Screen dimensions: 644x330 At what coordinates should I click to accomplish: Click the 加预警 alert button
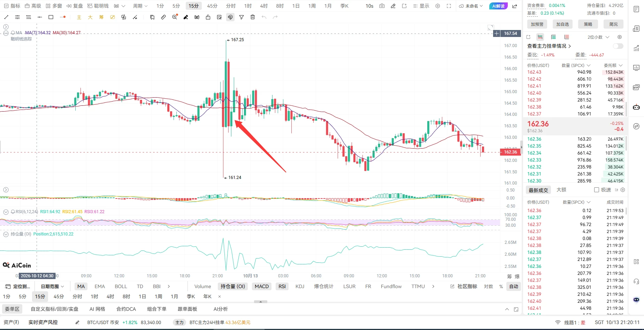[537, 24]
